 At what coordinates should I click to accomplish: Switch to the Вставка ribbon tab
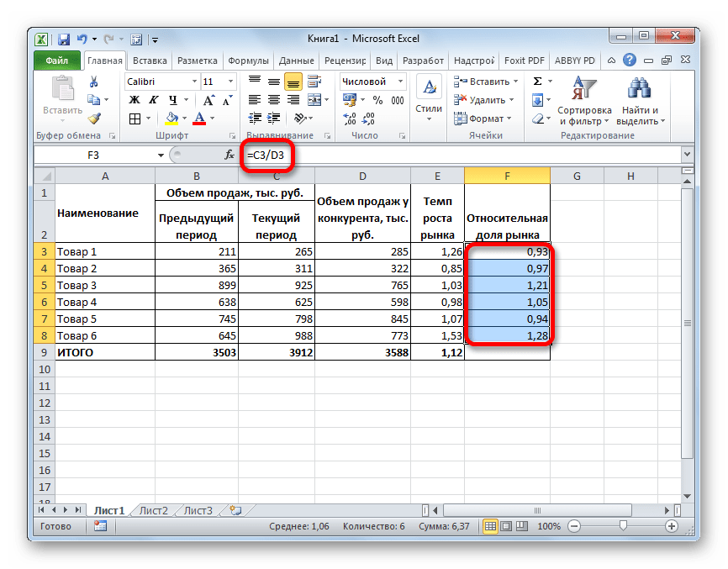(150, 61)
